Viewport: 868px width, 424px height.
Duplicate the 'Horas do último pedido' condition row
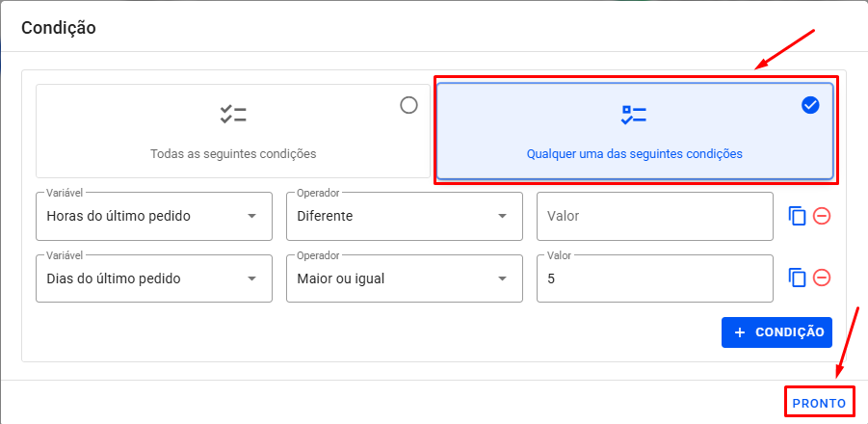click(797, 216)
